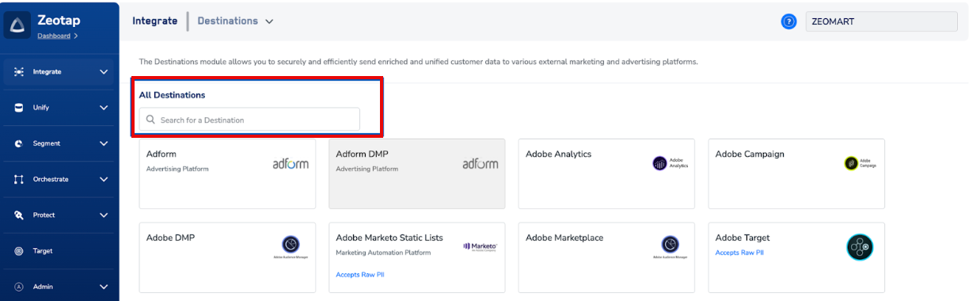Click the blue help question-mark icon
Screen dimensions: 980x301
[x=788, y=22]
